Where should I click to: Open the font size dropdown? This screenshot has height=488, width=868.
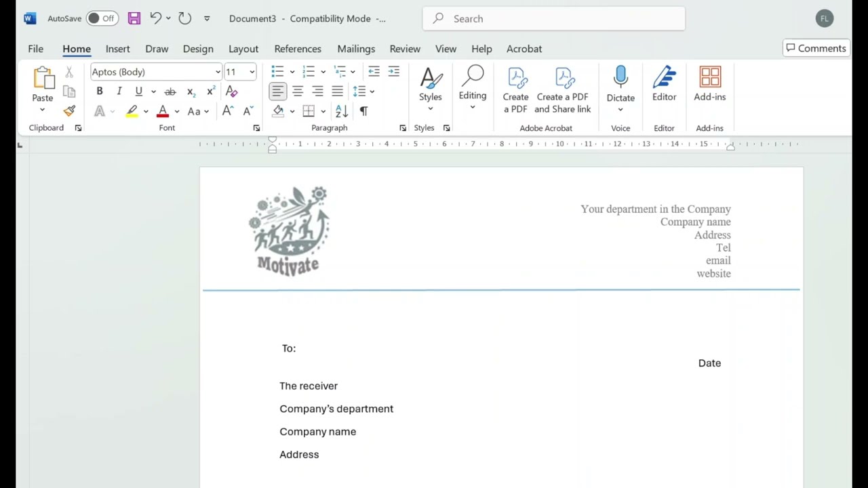click(252, 72)
